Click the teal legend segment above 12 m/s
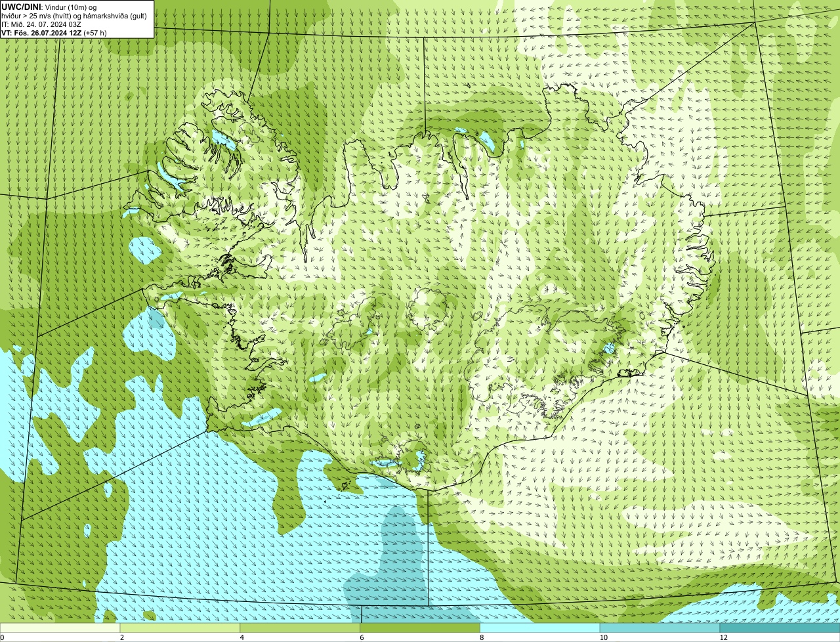 pos(780,628)
